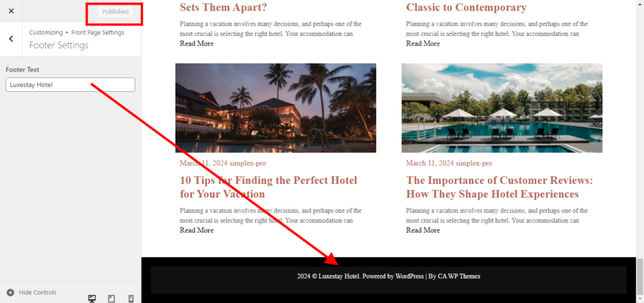Open the "Classic to Contemporary" post heading
The width and height of the screenshot is (644, 303).
pyautogui.click(x=466, y=8)
